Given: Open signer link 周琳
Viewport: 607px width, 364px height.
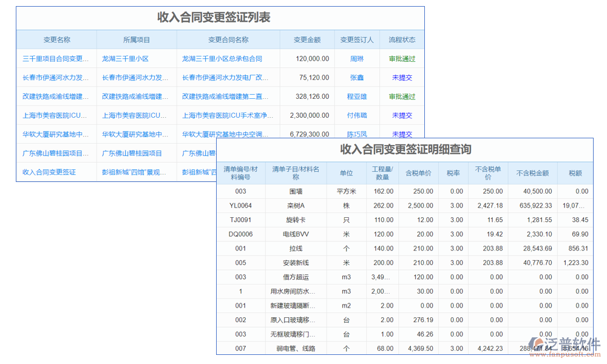Looking at the screenshot, I should 356,58.
